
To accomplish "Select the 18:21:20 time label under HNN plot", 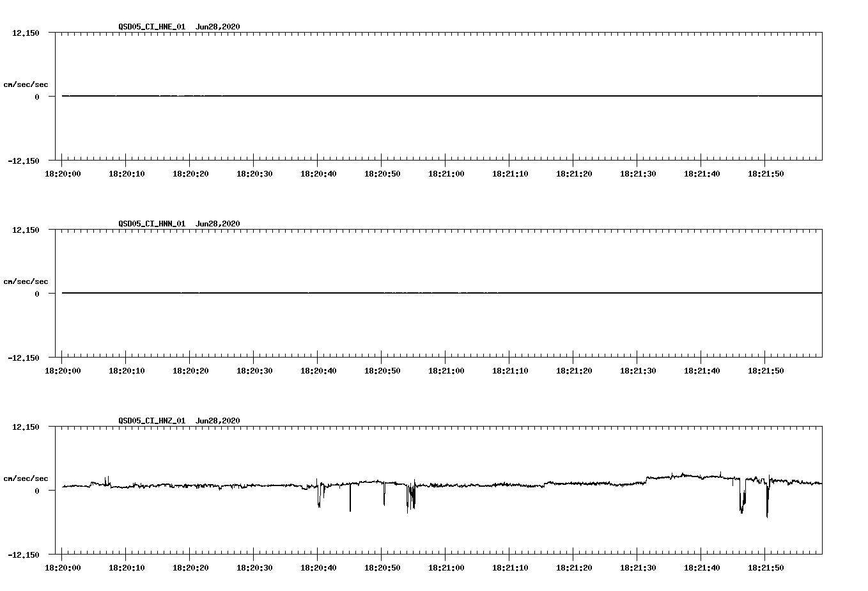I will click(574, 371).
